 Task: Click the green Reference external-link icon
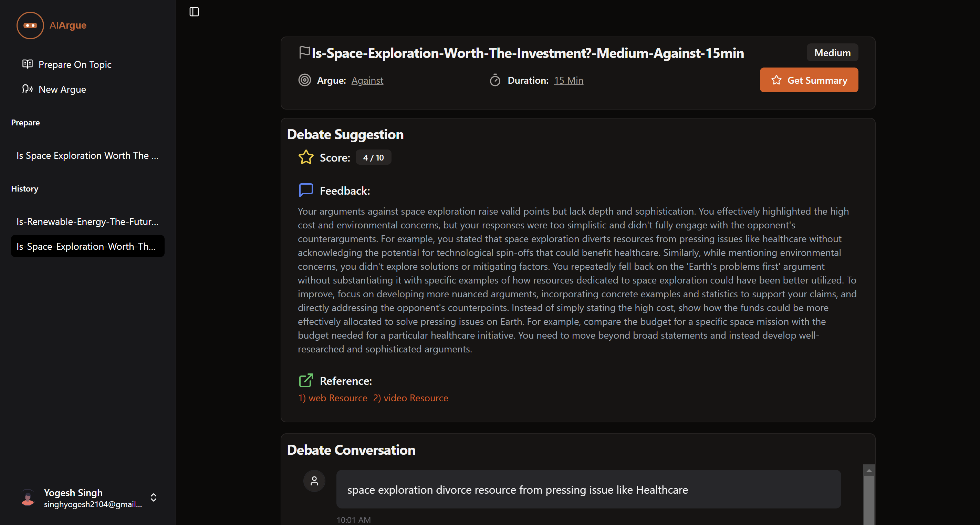click(x=306, y=380)
